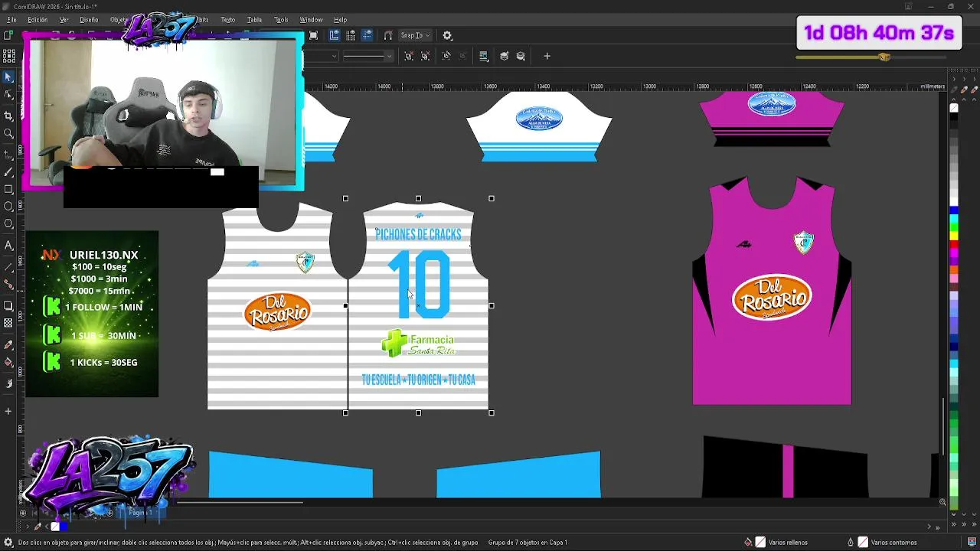Viewport: 980px width, 551px height.
Task: Click the PICHONES DE CRACKS text
Action: coord(418,234)
